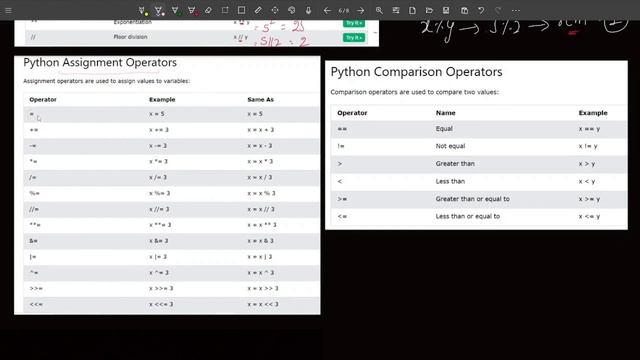
Task: Open the page list view icon
Action: click(396, 10)
